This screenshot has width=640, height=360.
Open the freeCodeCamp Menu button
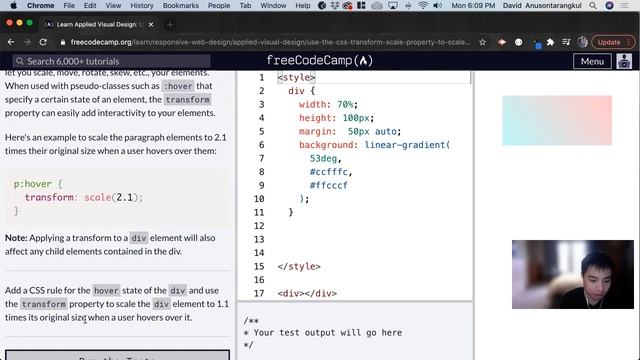click(x=592, y=61)
